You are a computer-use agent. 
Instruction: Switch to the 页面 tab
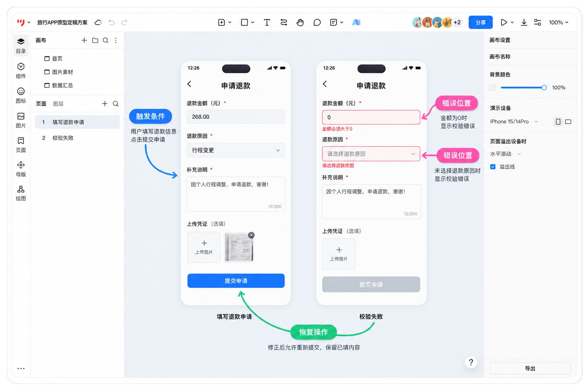pyautogui.click(x=41, y=104)
